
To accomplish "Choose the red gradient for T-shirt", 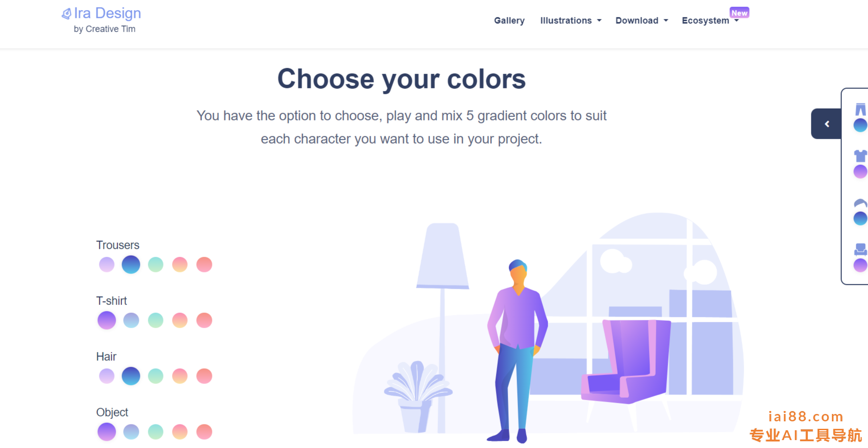I will pyautogui.click(x=204, y=320).
